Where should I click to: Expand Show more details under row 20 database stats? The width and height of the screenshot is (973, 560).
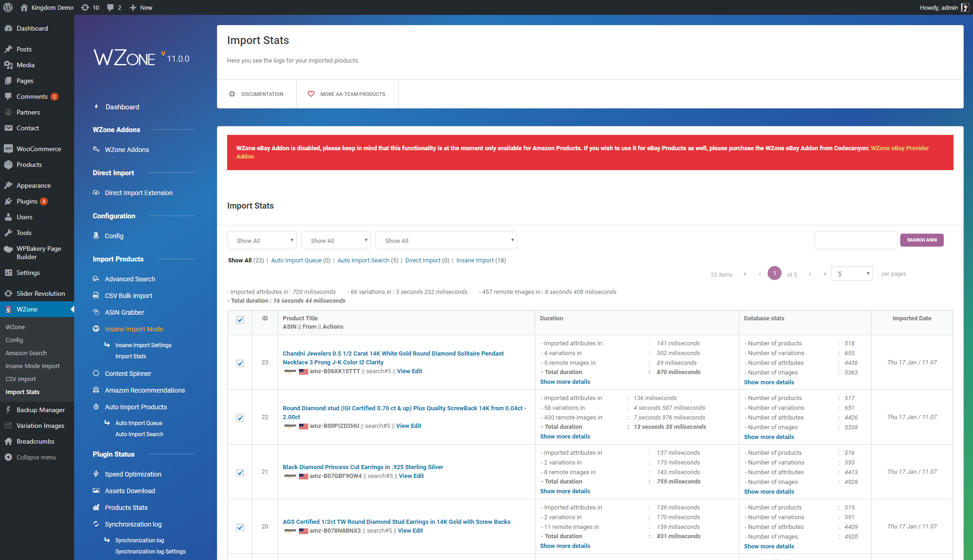769,547
